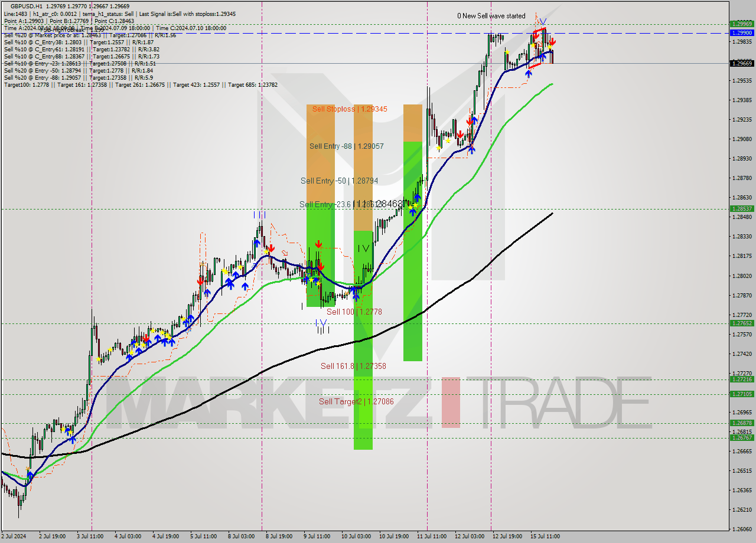Click the '15 Jul 11:00' time axis label
The image size is (756, 543).
pyautogui.click(x=545, y=537)
